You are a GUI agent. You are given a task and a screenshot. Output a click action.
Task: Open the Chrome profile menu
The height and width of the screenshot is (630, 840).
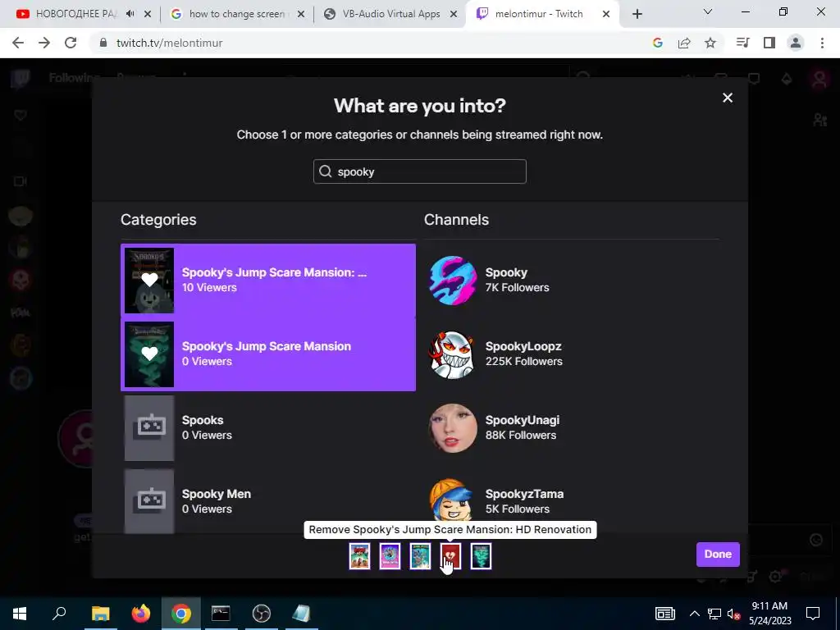796,43
